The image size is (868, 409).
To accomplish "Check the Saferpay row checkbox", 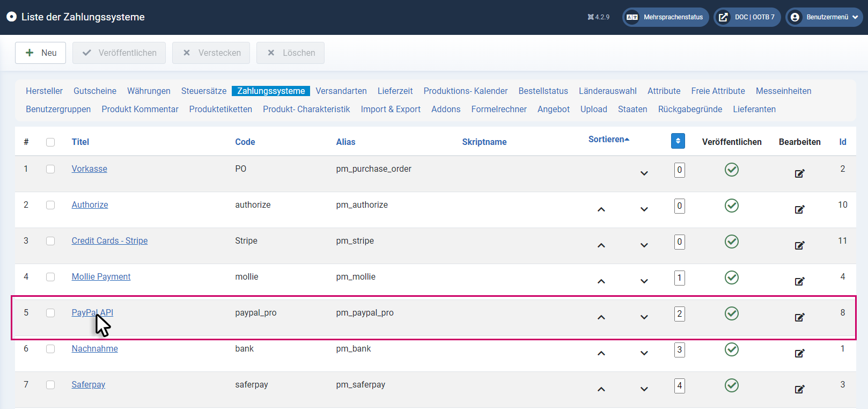I will tap(50, 385).
